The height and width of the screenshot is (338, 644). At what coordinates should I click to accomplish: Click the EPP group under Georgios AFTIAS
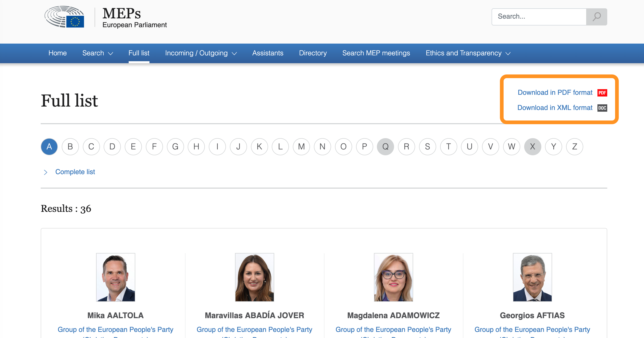[x=532, y=332]
